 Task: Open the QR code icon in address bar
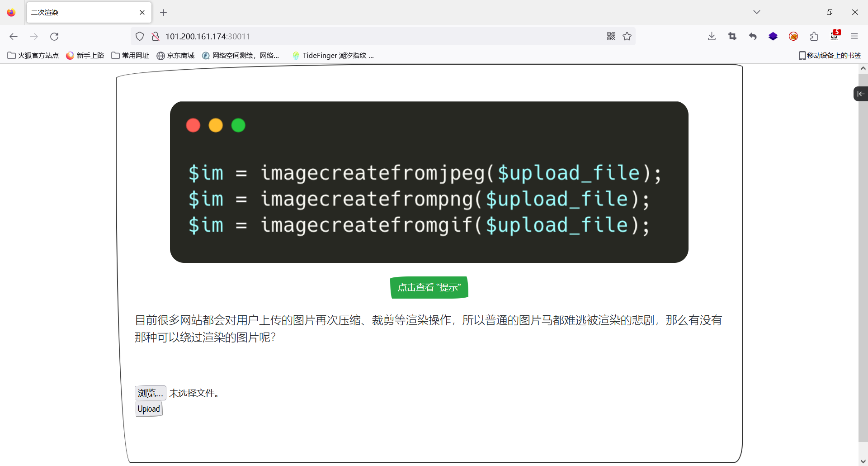611,36
